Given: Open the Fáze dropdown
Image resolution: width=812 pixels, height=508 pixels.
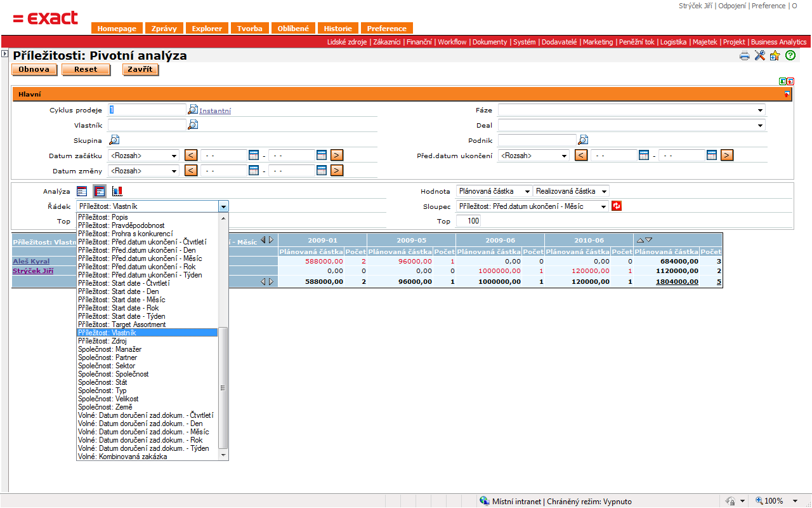Looking at the screenshot, I should click(x=631, y=110).
